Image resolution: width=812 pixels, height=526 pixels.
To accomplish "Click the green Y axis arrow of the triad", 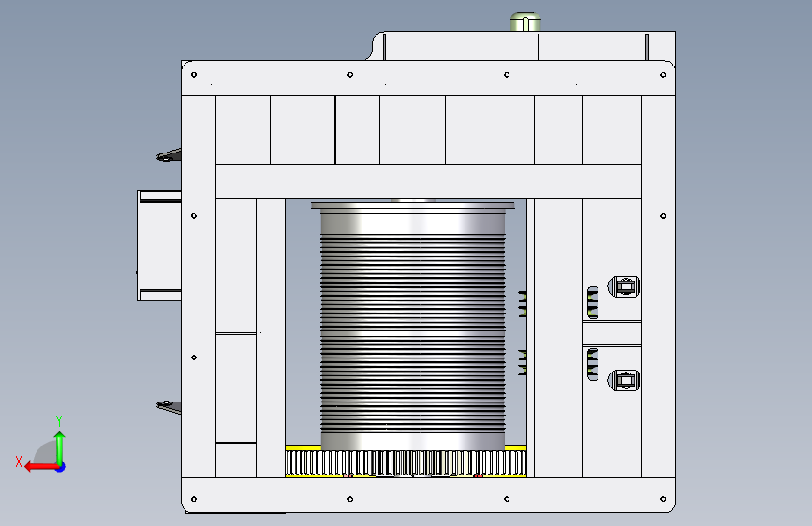I will coord(60,447).
